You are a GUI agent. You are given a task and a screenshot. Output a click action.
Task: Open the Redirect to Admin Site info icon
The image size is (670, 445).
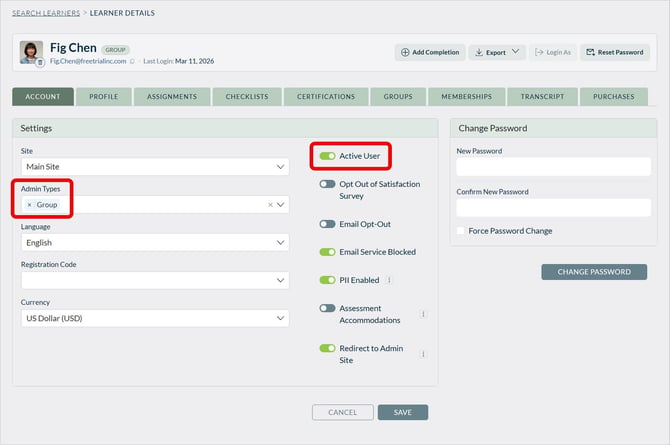point(423,354)
